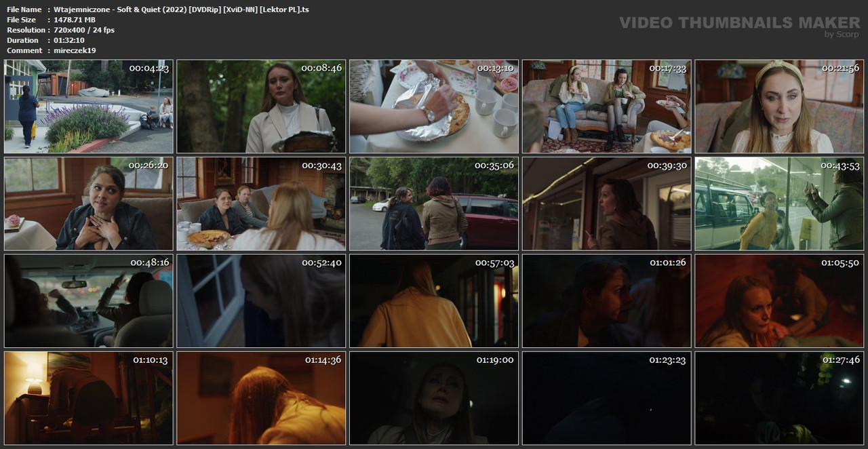
Task: Pick the frame stamped 00:43:53
Action: coord(779,203)
